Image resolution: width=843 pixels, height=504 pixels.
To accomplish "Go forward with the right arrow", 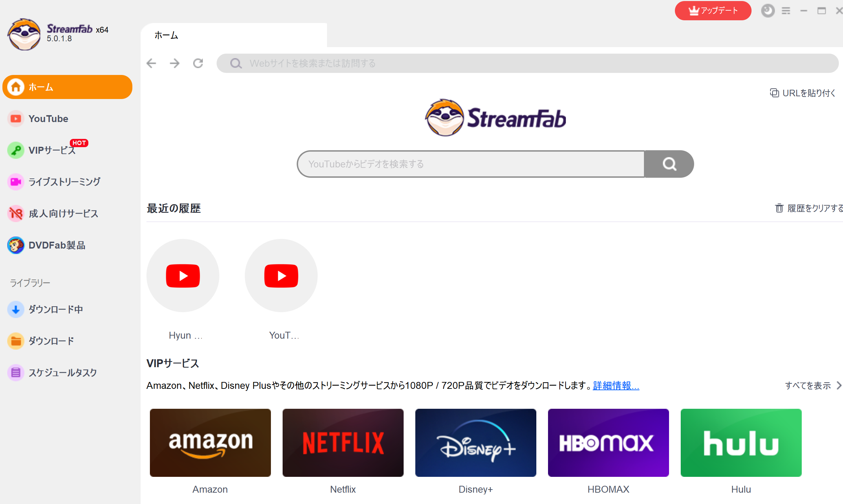I will coord(175,63).
